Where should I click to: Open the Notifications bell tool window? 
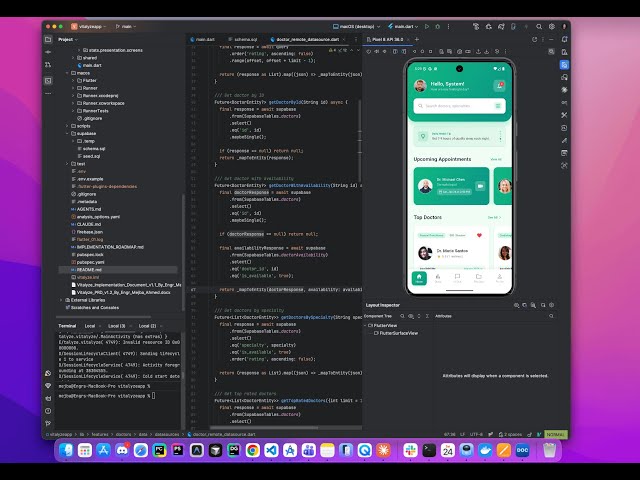pyautogui.click(x=564, y=40)
